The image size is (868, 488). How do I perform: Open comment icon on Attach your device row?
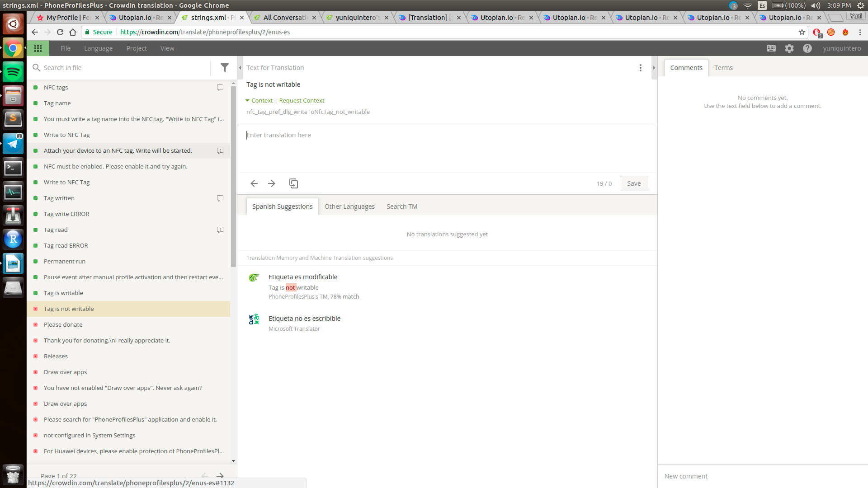tap(220, 151)
